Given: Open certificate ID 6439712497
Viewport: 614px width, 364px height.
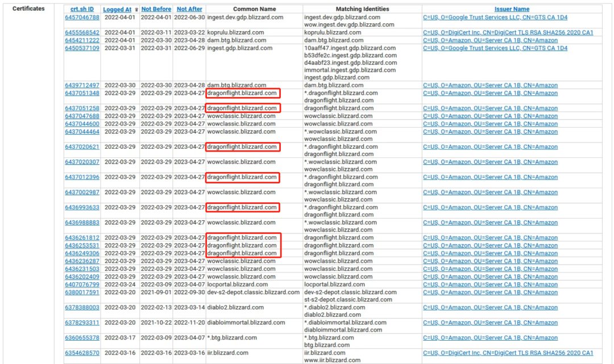Looking at the screenshot, I should (x=82, y=85).
